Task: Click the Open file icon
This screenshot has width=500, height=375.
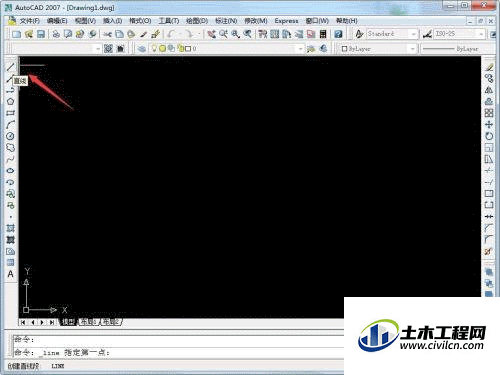Action: pyautogui.click(x=29, y=34)
